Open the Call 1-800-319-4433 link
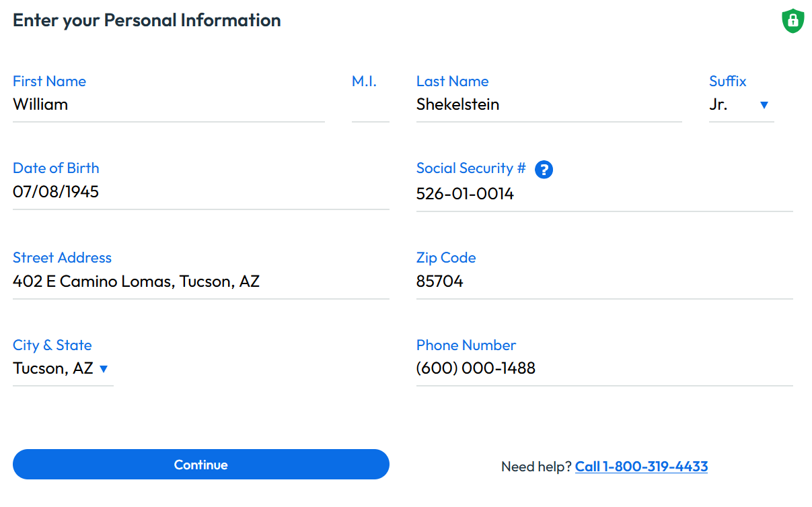 click(641, 467)
